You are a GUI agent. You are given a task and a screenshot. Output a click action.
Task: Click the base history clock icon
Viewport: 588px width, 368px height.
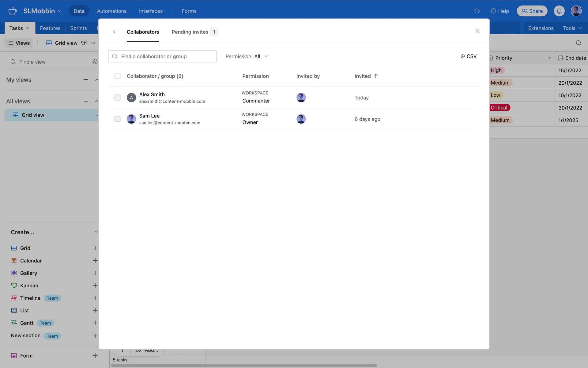pyautogui.click(x=477, y=11)
